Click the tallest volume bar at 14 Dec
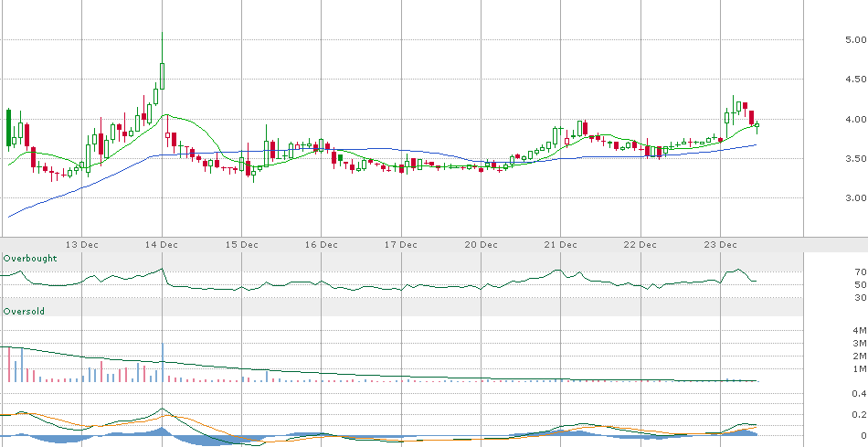The image size is (868, 447). tap(163, 362)
